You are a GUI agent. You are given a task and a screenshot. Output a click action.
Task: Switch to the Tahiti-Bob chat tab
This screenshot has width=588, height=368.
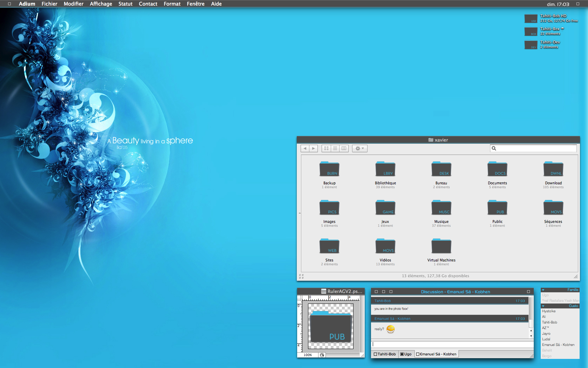click(385, 354)
